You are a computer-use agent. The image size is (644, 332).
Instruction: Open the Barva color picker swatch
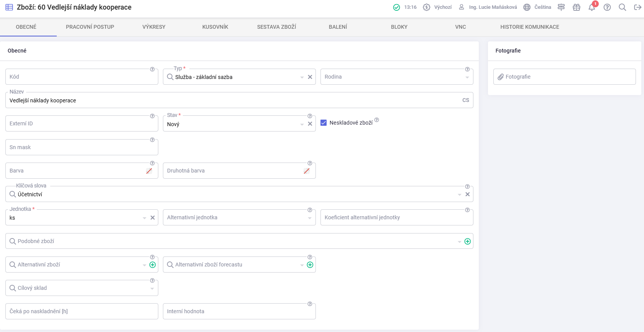click(149, 171)
